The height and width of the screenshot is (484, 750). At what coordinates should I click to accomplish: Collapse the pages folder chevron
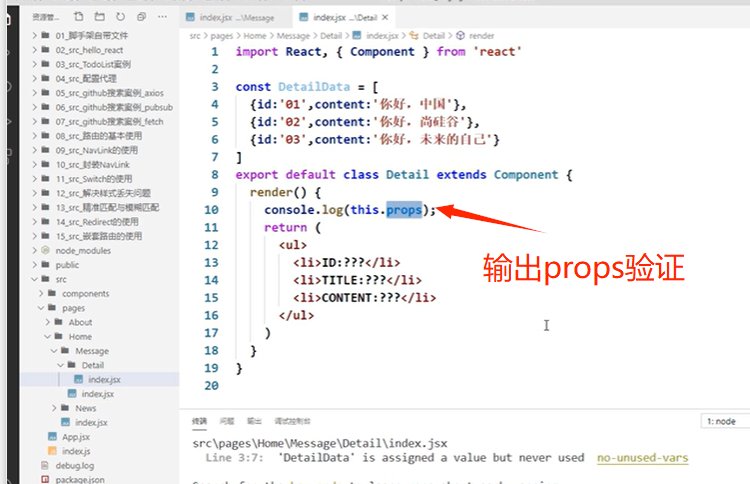coord(41,308)
